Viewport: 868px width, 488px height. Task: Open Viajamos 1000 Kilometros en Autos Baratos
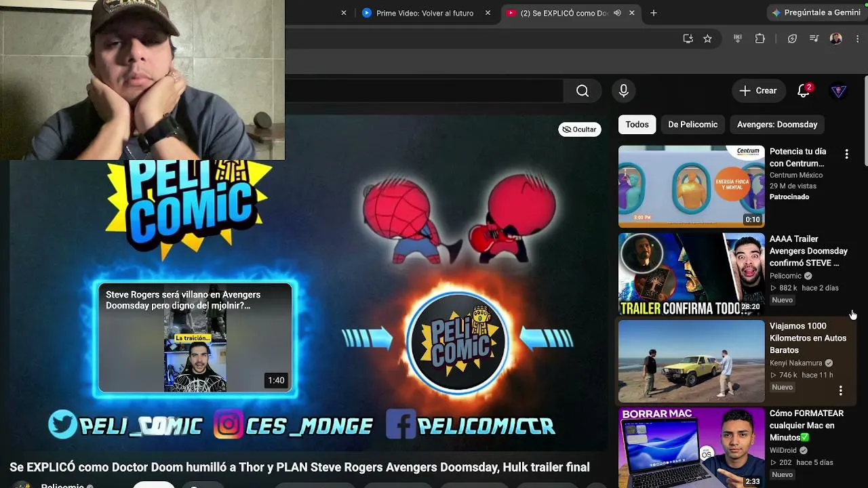click(x=808, y=338)
